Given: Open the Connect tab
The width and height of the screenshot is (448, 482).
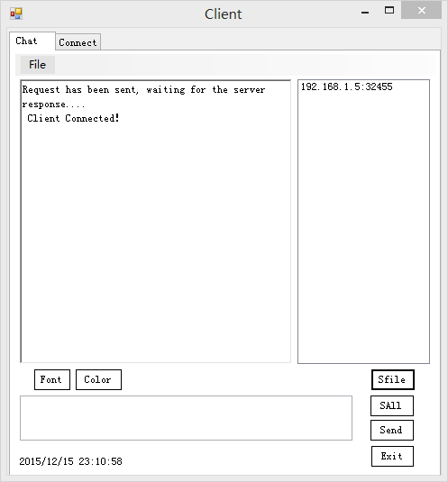Looking at the screenshot, I should (x=78, y=42).
